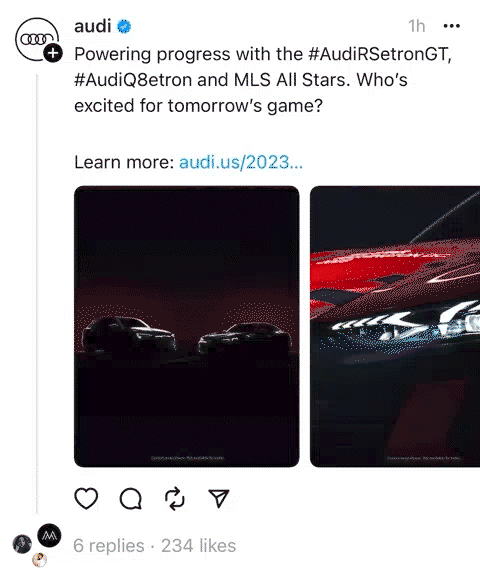Tap the blue verified badge beside audi
The width and height of the screenshot is (480, 576).
[124, 26]
